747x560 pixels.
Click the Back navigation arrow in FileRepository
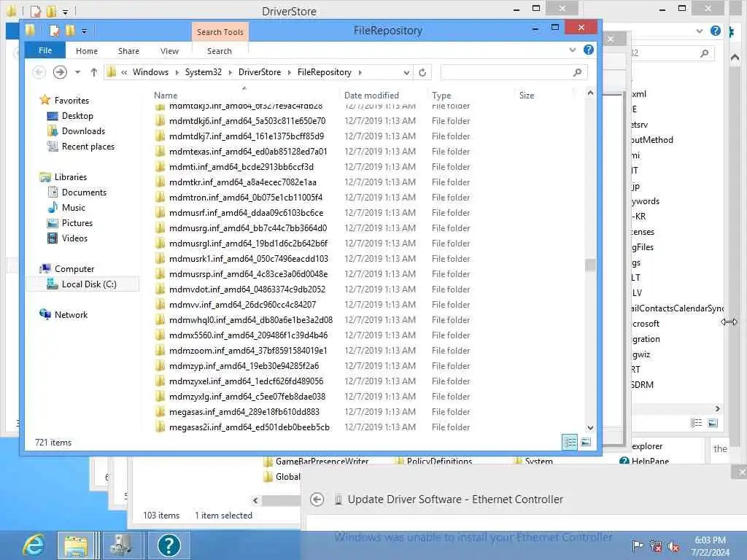click(x=39, y=72)
